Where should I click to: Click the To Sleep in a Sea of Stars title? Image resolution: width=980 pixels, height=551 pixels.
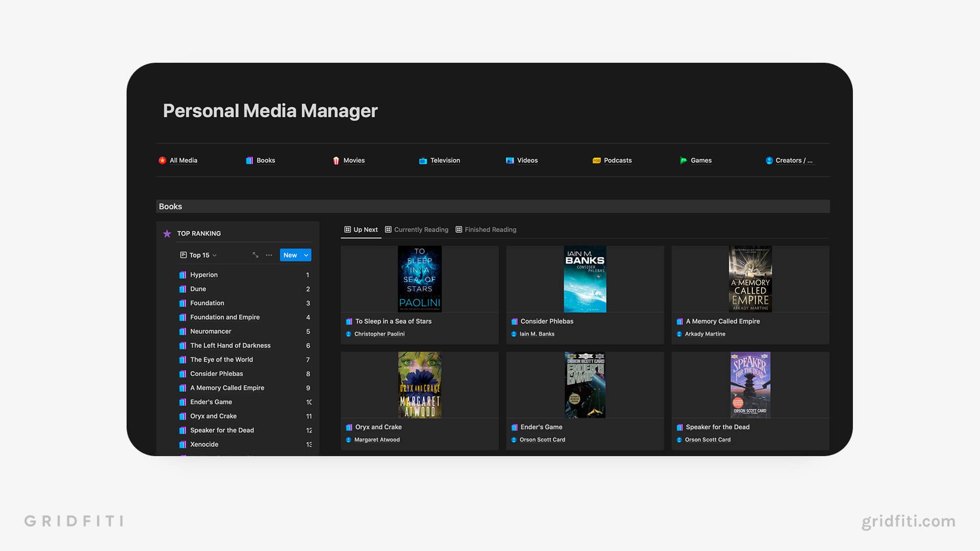tap(393, 321)
